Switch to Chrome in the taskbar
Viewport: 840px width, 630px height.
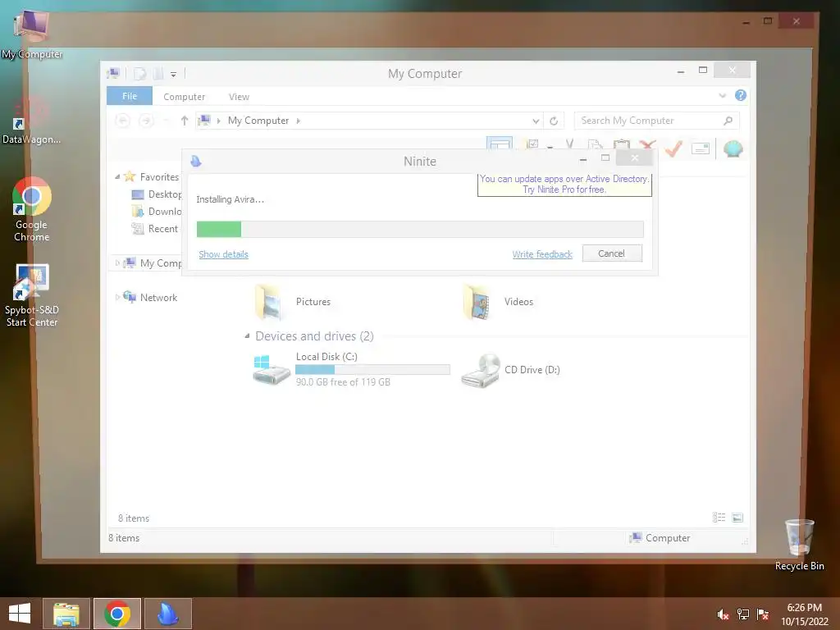coord(117,614)
